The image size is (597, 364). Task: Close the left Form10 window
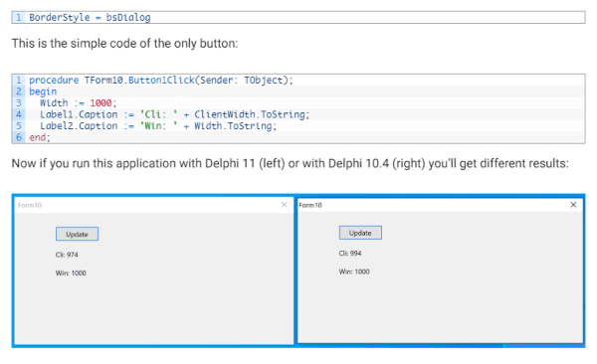pyautogui.click(x=284, y=205)
